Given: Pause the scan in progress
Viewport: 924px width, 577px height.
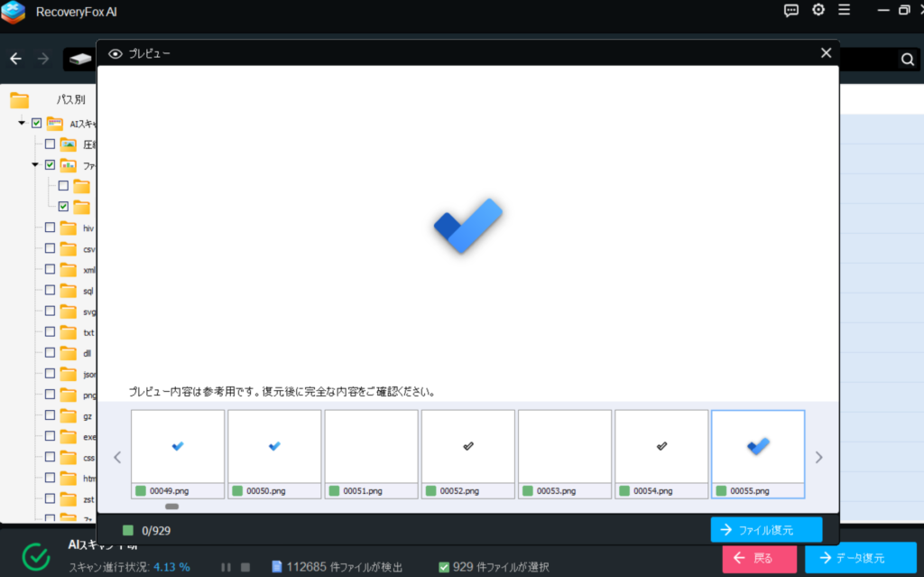Looking at the screenshot, I should pos(226,567).
